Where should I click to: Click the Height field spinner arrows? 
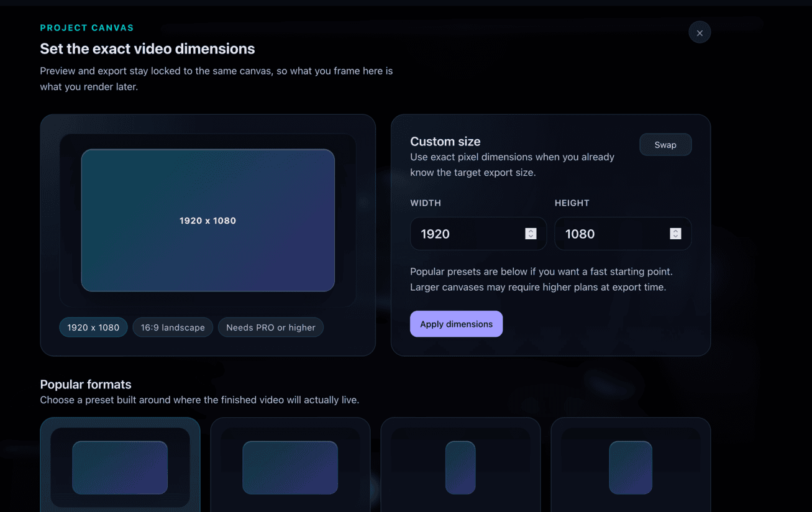(675, 234)
